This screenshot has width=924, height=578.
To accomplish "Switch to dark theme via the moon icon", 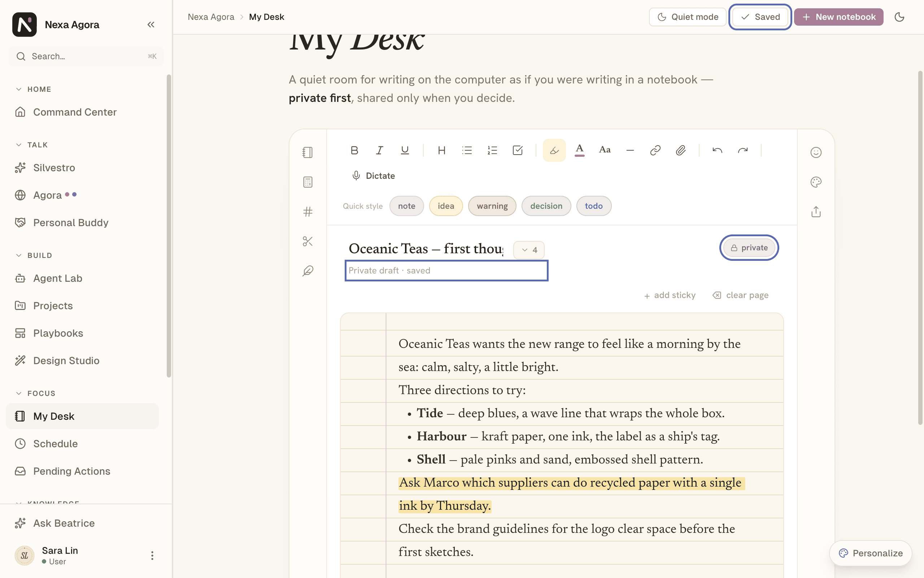I will pos(899,17).
